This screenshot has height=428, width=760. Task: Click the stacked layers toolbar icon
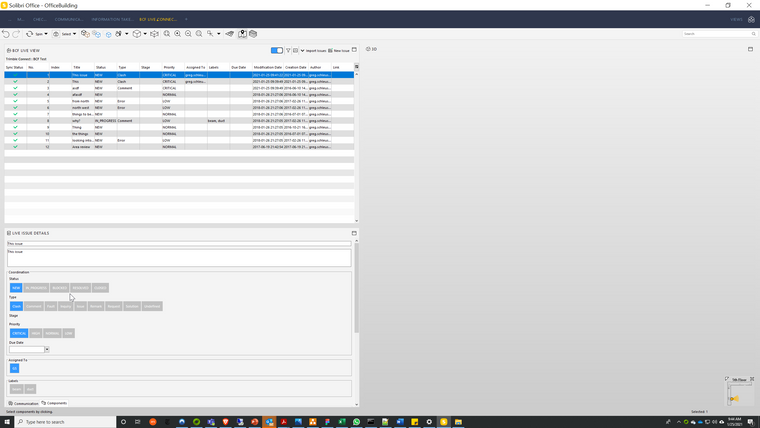pos(253,34)
